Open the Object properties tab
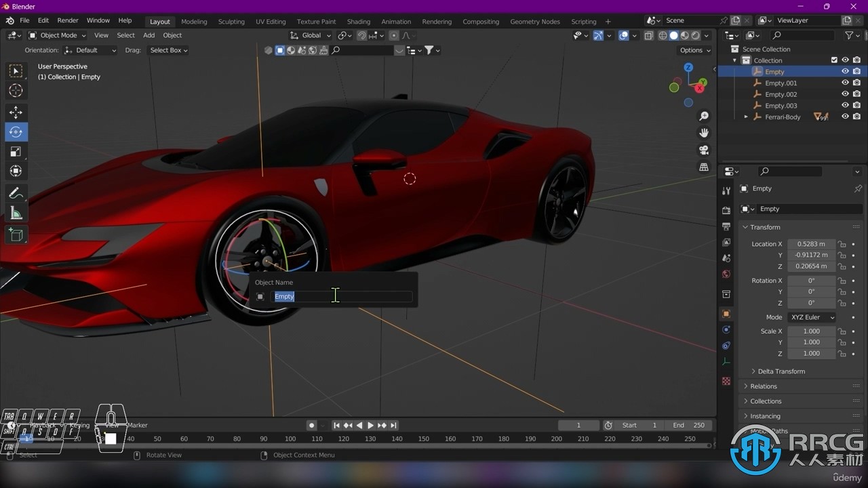 point(726,314)
